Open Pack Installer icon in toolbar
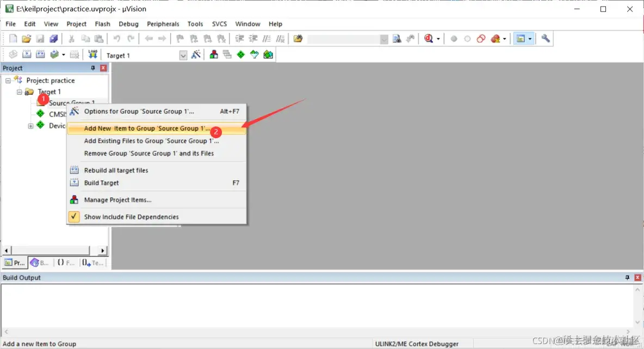 point(268,54)
